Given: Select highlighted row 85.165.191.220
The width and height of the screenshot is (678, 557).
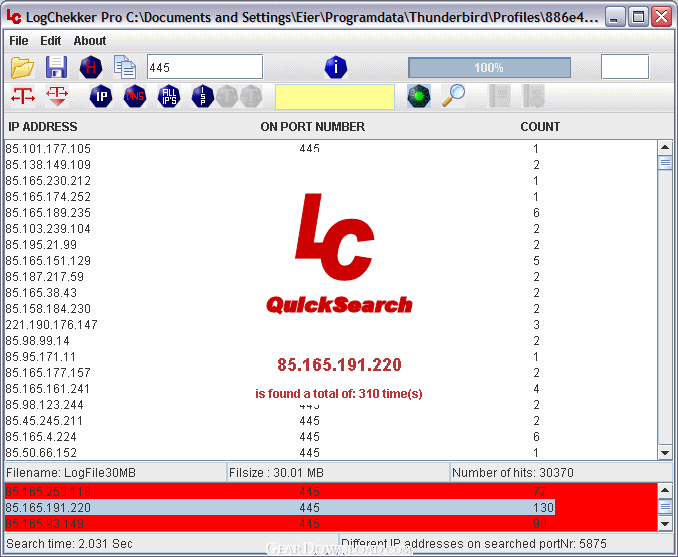Looking at the screenshot, I should pos(280,507).
